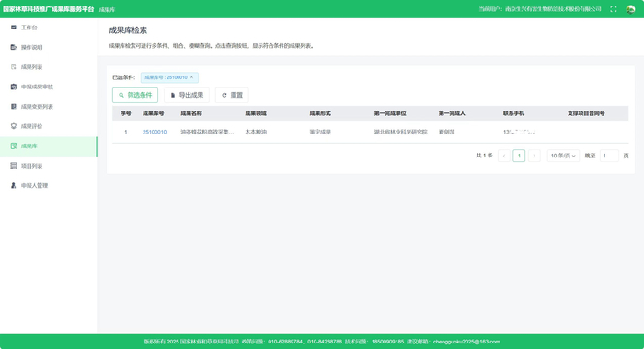Click the 成果名称 column header
Viewport: 644px width, 349px height.
191,113
